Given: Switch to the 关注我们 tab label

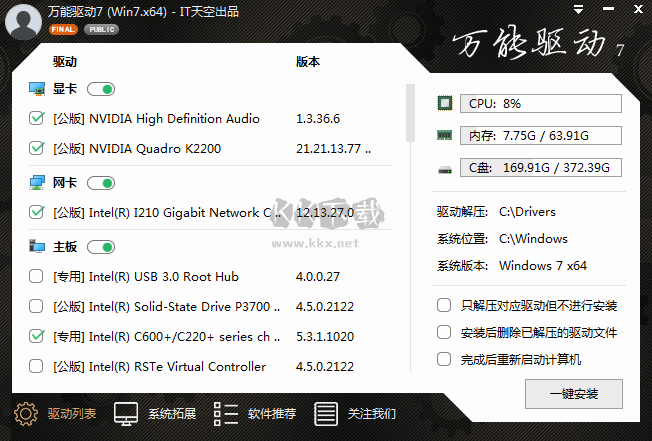Looking at the screenshot, I should (x=372, y=414).
